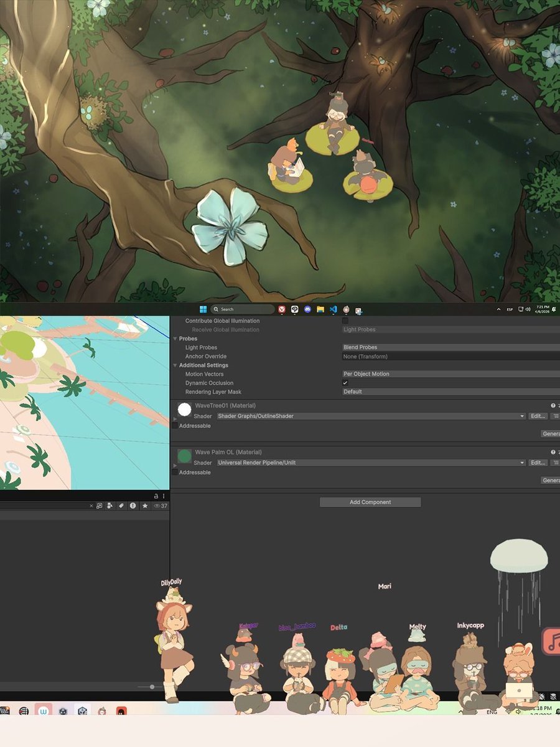This screenshot has width=560, height=747.
Task: Click Edit button for WaveTree01 shader
Action: tap(538, 416)
